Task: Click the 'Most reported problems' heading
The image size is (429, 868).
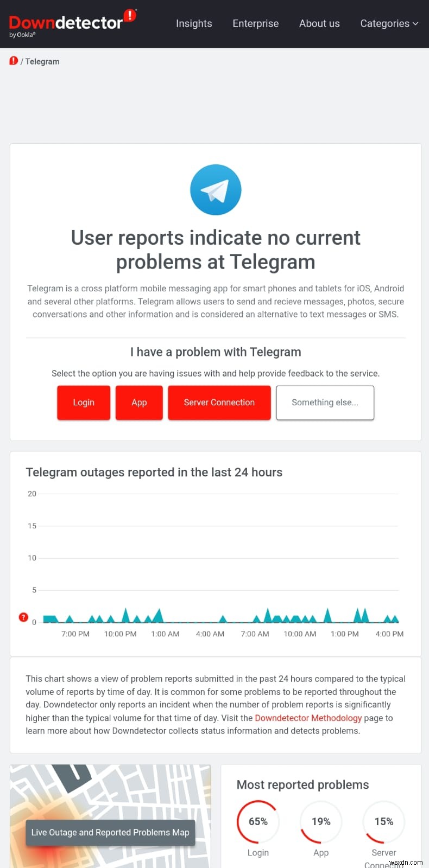Action: 302,784
